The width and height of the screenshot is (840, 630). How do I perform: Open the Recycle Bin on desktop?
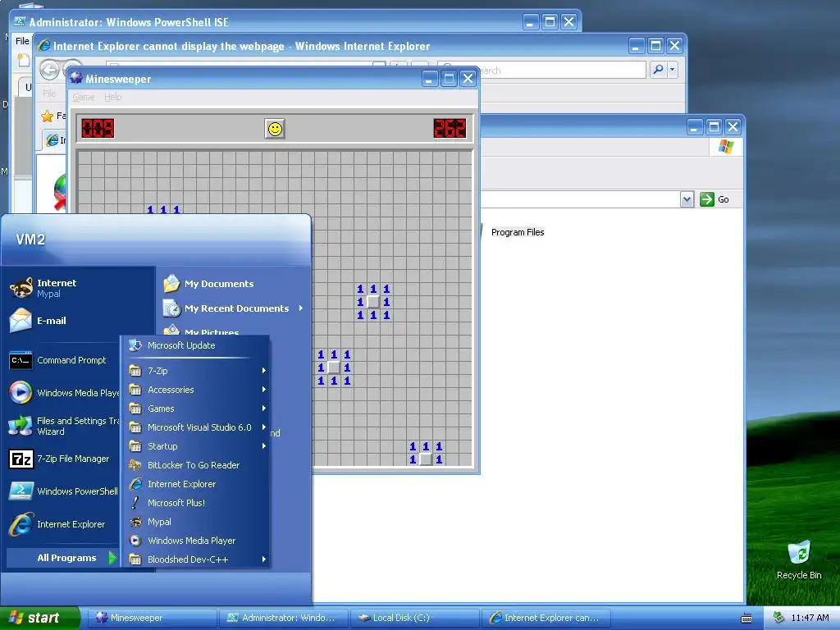(x=799, y=559)
